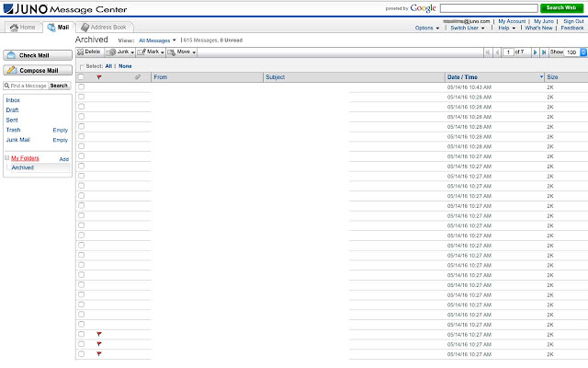Click Add next to My Folders
The width and height of the screenshot is (588, 368).
point(64,159)
